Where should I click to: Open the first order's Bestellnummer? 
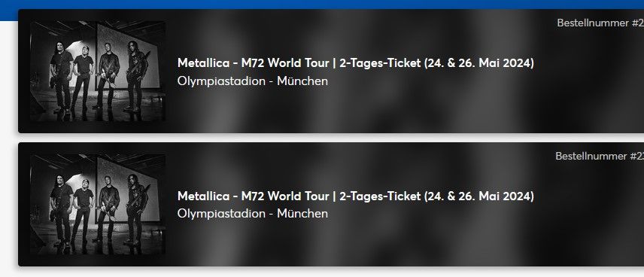(x=600, y=23)
